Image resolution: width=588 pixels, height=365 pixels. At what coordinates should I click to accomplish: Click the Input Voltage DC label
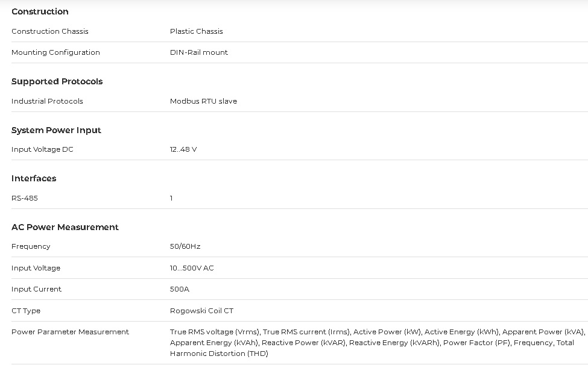click(x=42, y=149)
